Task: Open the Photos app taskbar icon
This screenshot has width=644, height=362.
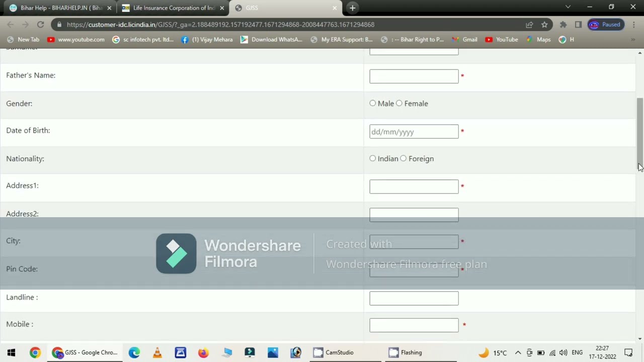Action: [273, 352]
